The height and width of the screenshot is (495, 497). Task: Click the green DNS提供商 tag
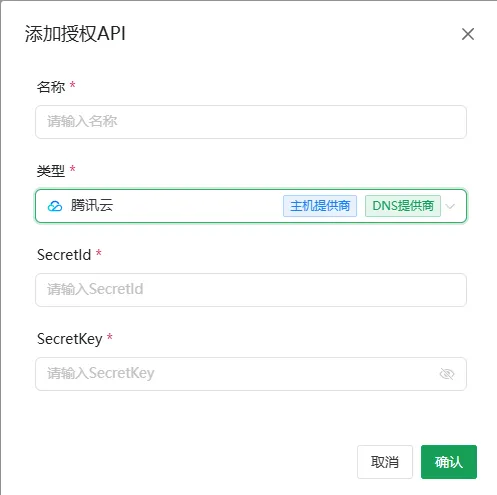coord(403,206)
